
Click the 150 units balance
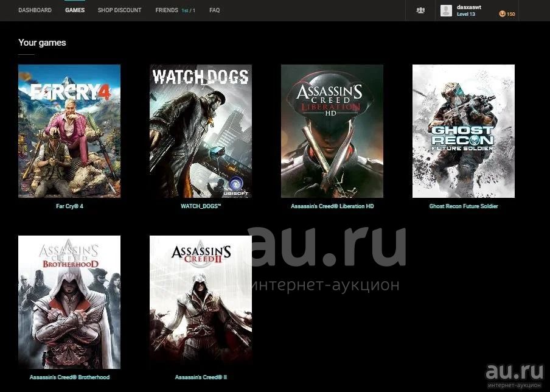(x=510, y=14)
